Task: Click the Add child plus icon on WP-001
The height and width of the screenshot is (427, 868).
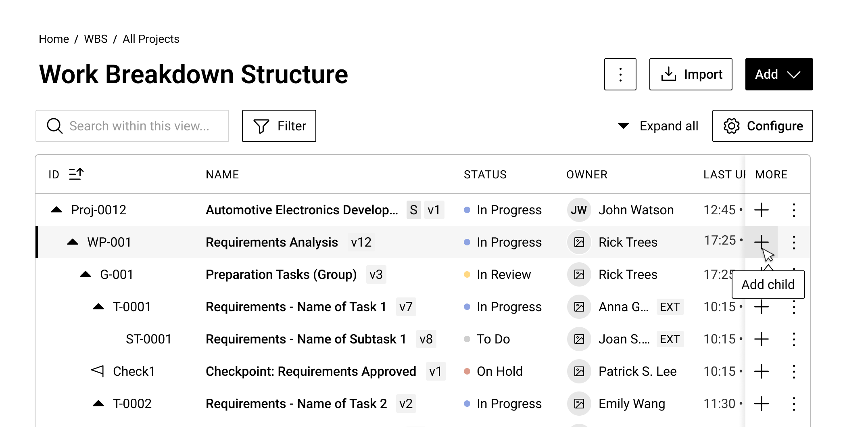Action: click(762, 242)
